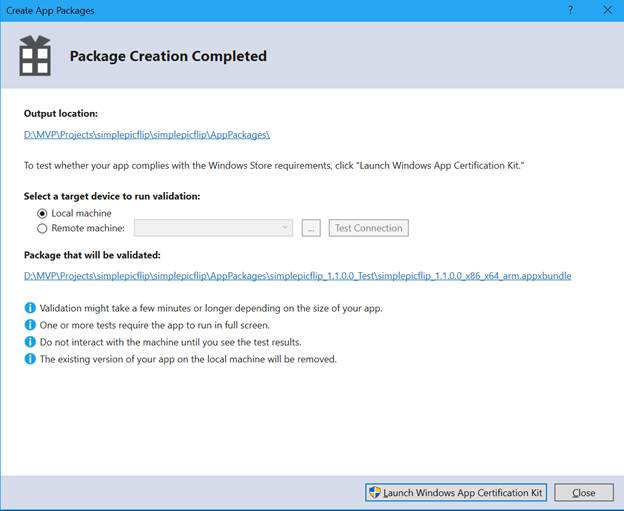
Task: Click info icon beside Do not interact message
Action: pos(30,342)
